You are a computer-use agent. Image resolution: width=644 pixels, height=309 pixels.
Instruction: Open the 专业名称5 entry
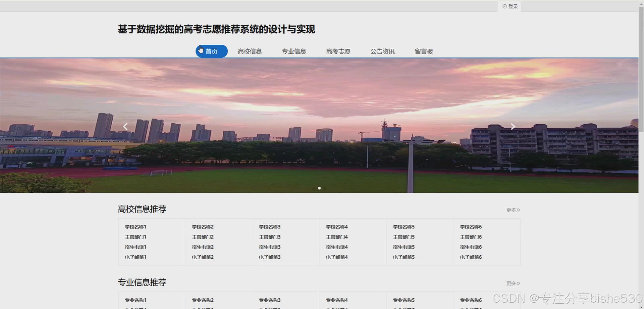tap(404, 300)
